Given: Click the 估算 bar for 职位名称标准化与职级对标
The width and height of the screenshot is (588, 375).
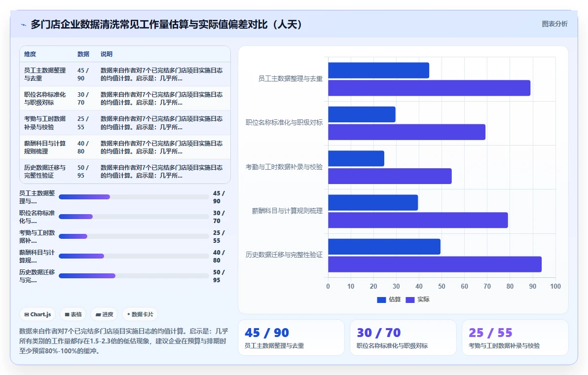Looking at the screenshot, I should (x=362, y=114).
